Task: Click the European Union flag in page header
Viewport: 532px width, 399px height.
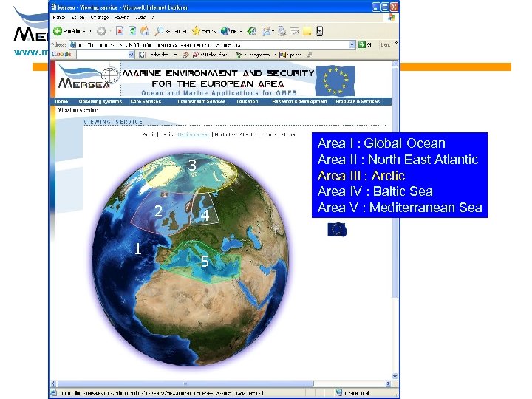Action: (x=335, y=81)
